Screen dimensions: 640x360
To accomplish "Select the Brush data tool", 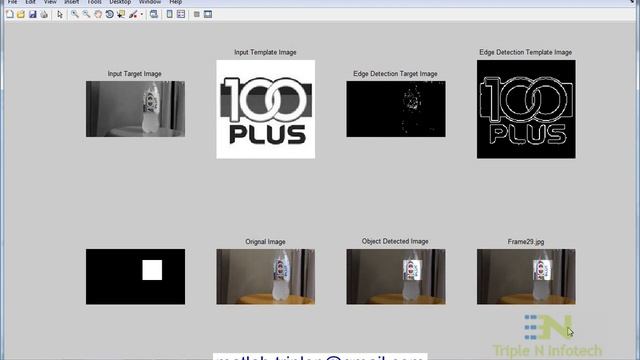I will [133, 15].
